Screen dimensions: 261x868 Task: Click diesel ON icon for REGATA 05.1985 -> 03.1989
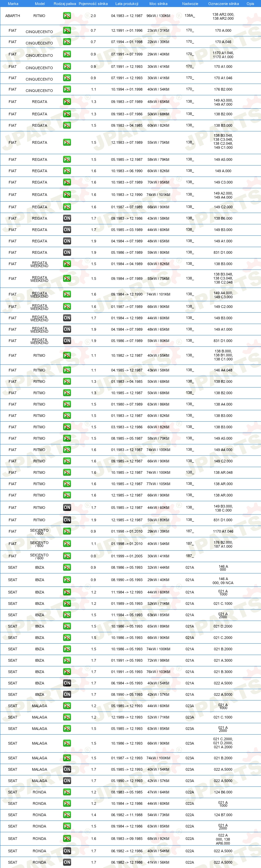click(67, 230)
